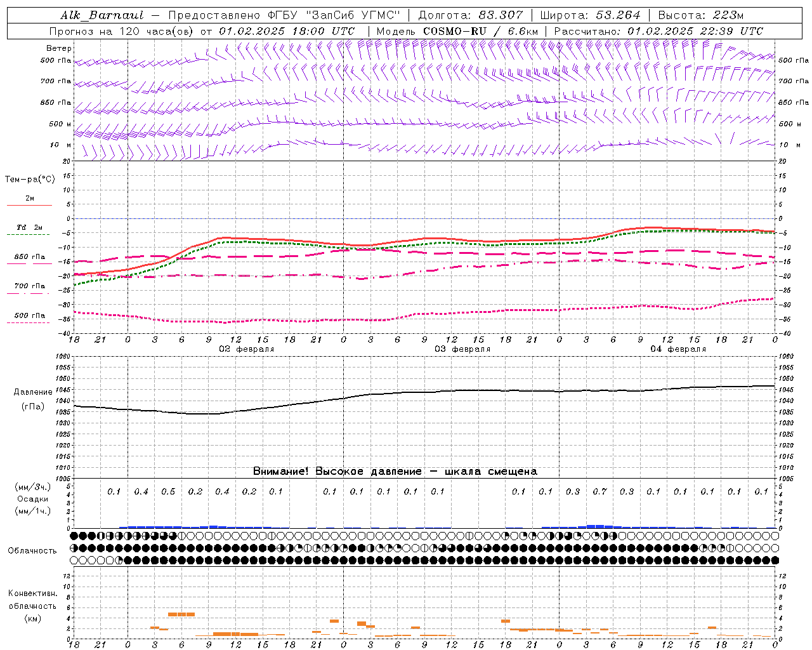Click the Давление pressure panel label
The image size is (812, 650).
click(x=33, y=392)
